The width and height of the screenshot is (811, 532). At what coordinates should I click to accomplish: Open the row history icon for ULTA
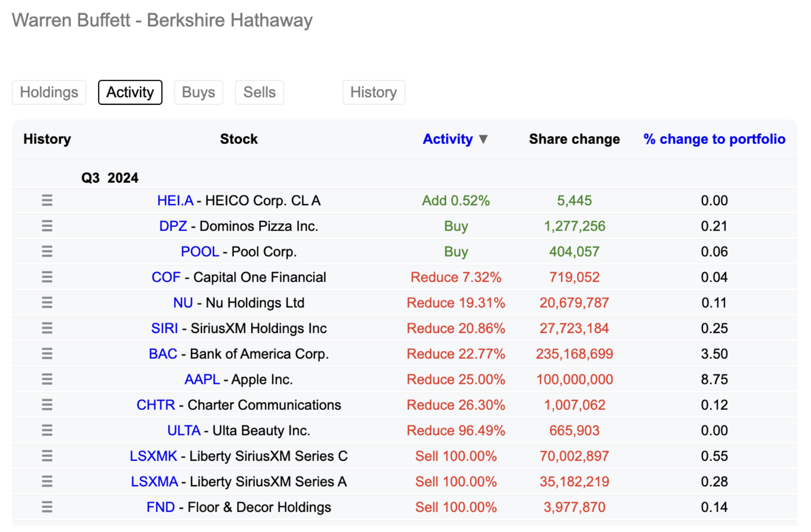click(x=47, y=430)
